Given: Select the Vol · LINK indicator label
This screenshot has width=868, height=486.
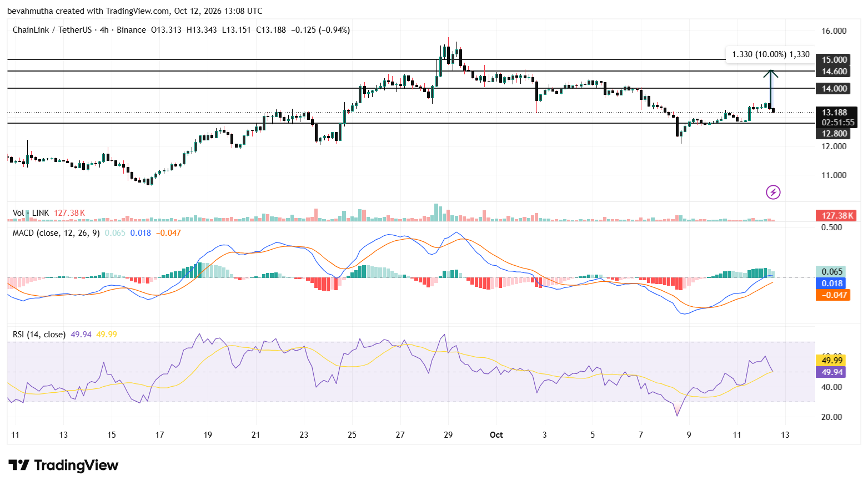Looking at the screenshot, I should coord(31,213).
